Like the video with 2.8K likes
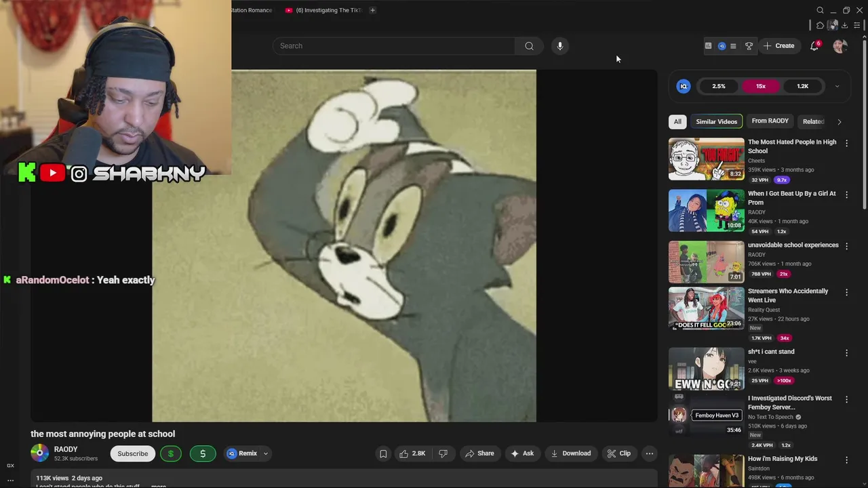Screen dimensions: 868x488 [x=412, y=453]
